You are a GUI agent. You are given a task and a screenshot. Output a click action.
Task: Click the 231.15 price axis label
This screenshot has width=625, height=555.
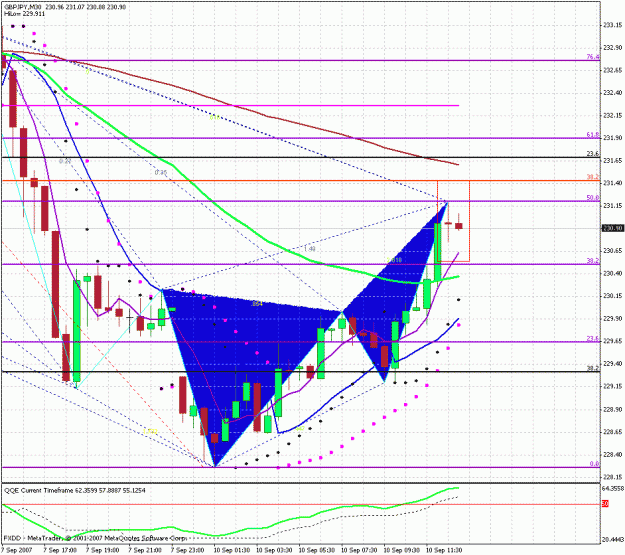tap(613, 205)
